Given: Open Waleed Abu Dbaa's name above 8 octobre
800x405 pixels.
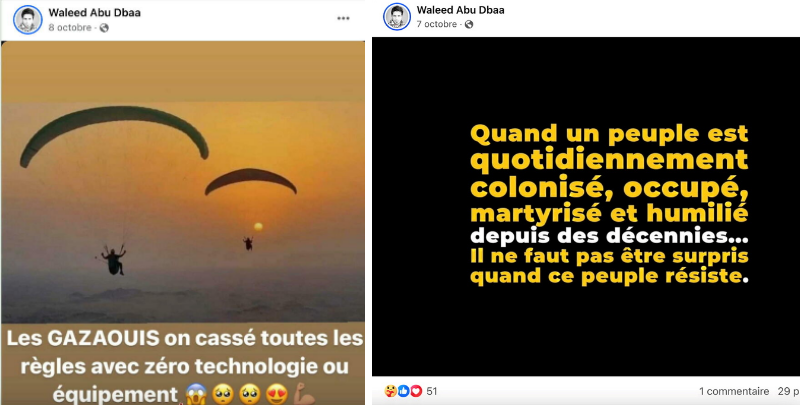Looking at the screenshot, I should point(94,13).
